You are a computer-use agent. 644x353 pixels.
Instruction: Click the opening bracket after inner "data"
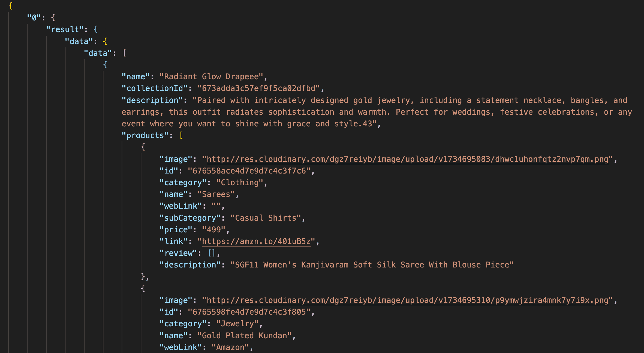coord(124,53)
